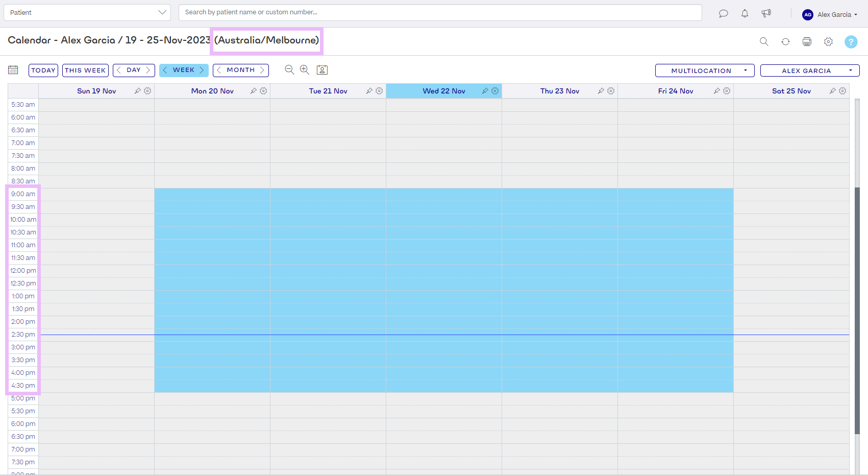Open the notifications bell
This screenshot has height=475, width=868.
pos(745,14)
